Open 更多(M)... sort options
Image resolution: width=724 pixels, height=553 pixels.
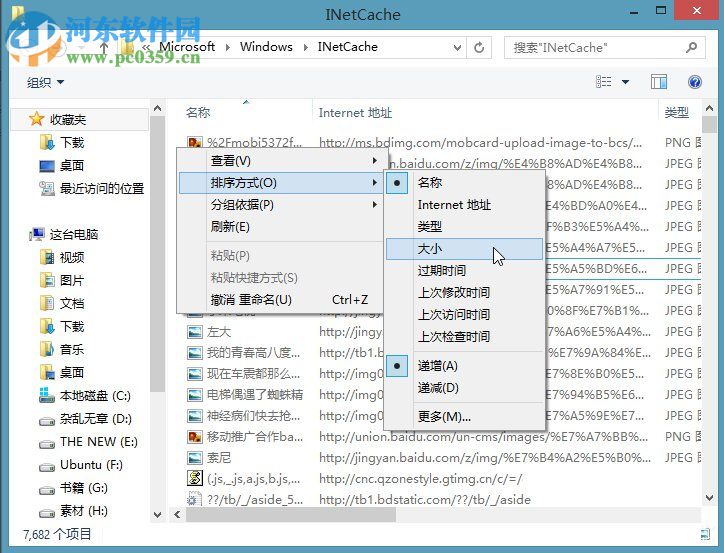click(x=465, y=417)
